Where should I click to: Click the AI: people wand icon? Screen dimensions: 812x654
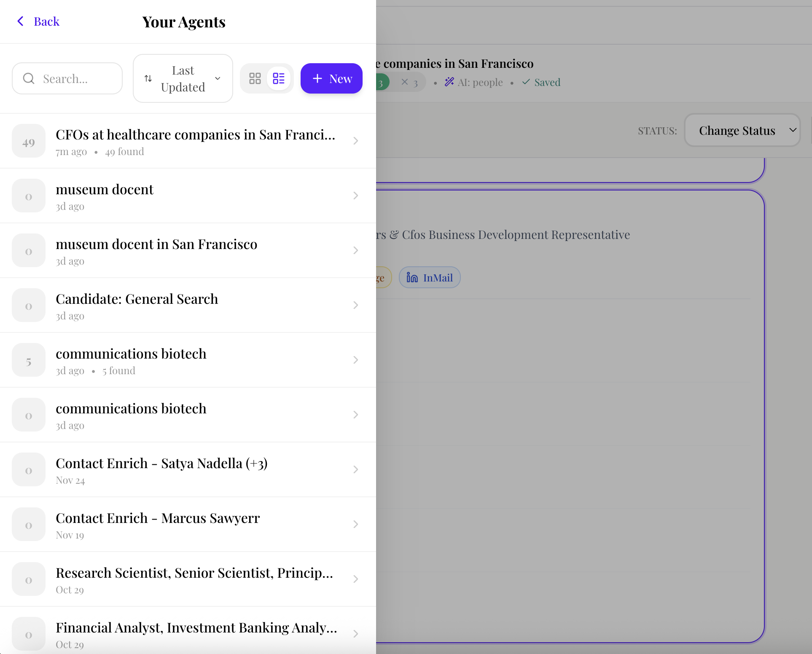point(449,82)
